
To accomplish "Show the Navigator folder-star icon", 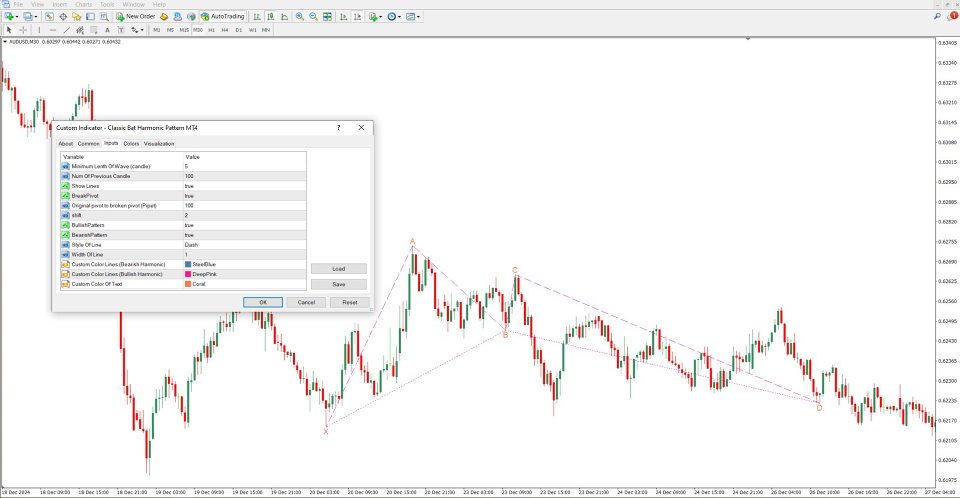I will [77, 17].
